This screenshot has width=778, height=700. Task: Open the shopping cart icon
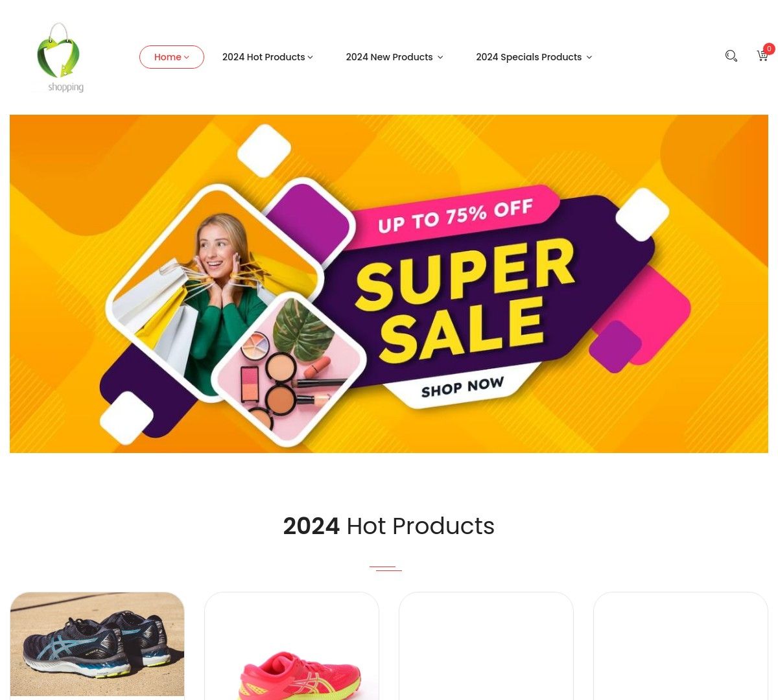click(x=762, y=56)
